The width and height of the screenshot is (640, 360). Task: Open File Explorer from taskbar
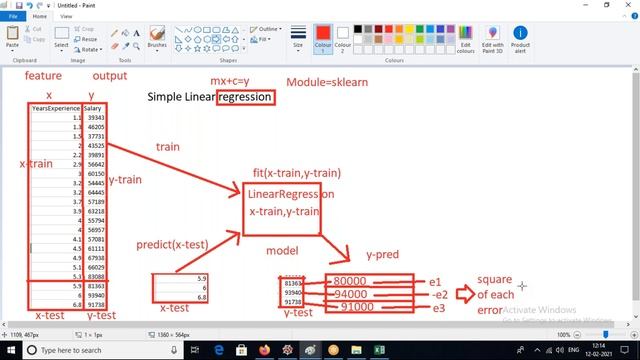tap(356, 350)
